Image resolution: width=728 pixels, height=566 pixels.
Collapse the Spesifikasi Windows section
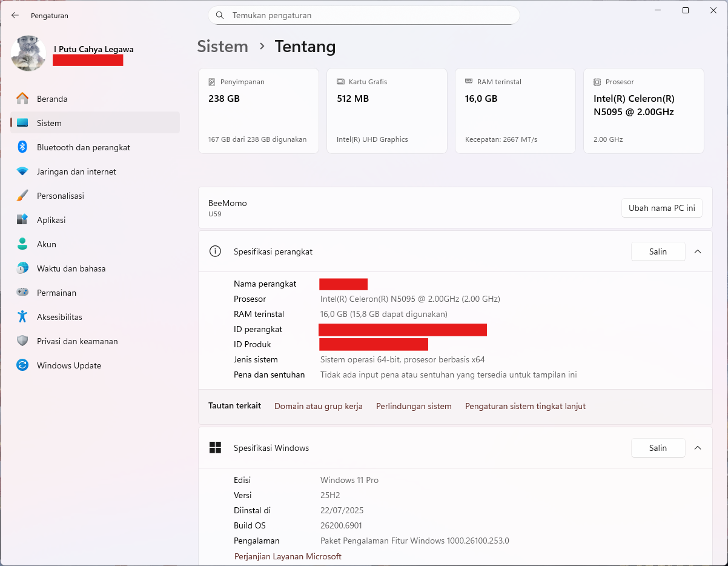(698, 448)
